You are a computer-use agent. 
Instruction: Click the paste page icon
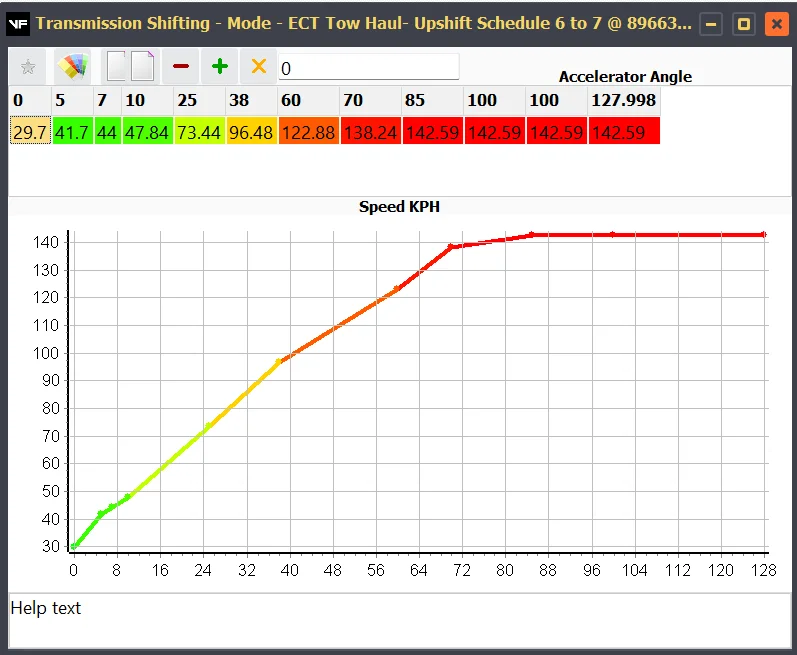pyautogui.click(x=142, y=67)
